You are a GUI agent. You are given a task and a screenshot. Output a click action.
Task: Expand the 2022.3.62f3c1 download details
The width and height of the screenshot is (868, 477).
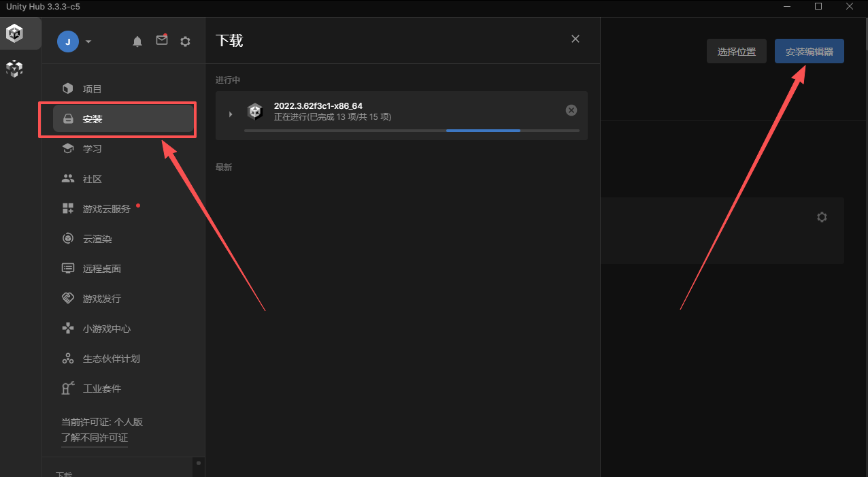pos(231,114)
